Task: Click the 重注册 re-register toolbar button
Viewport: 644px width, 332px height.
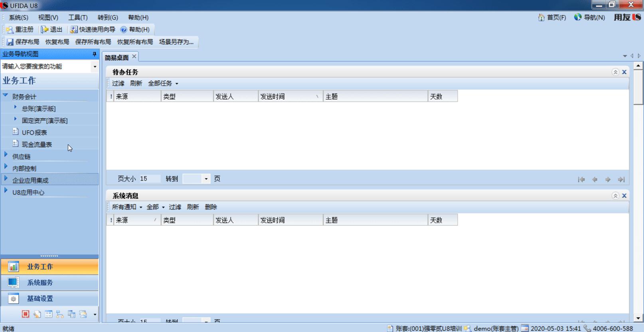Action: pyautogui.click(x=20, y=29)
